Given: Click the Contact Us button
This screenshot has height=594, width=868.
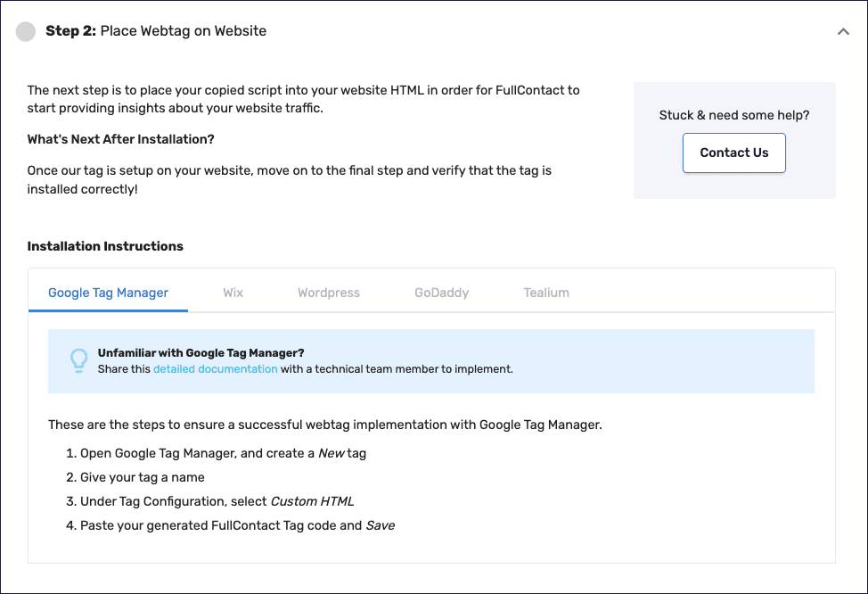Looking at the screenshot, I should pos(733,153).
